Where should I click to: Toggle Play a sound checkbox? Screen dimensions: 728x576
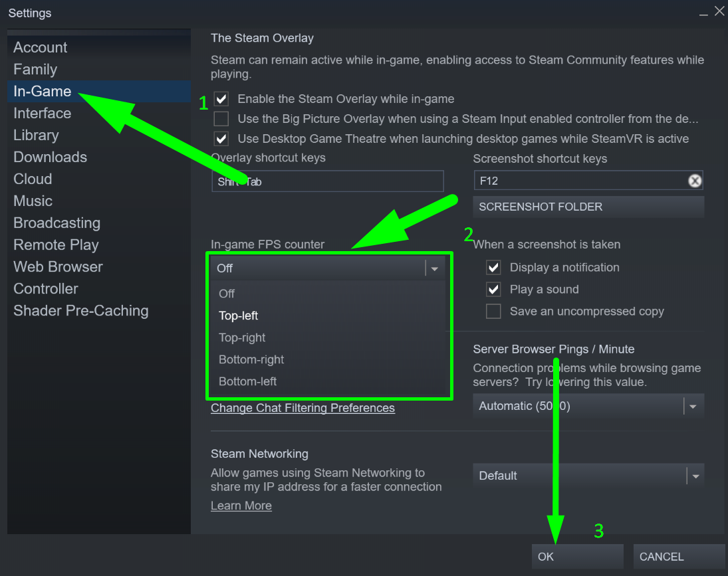(493, 290)
